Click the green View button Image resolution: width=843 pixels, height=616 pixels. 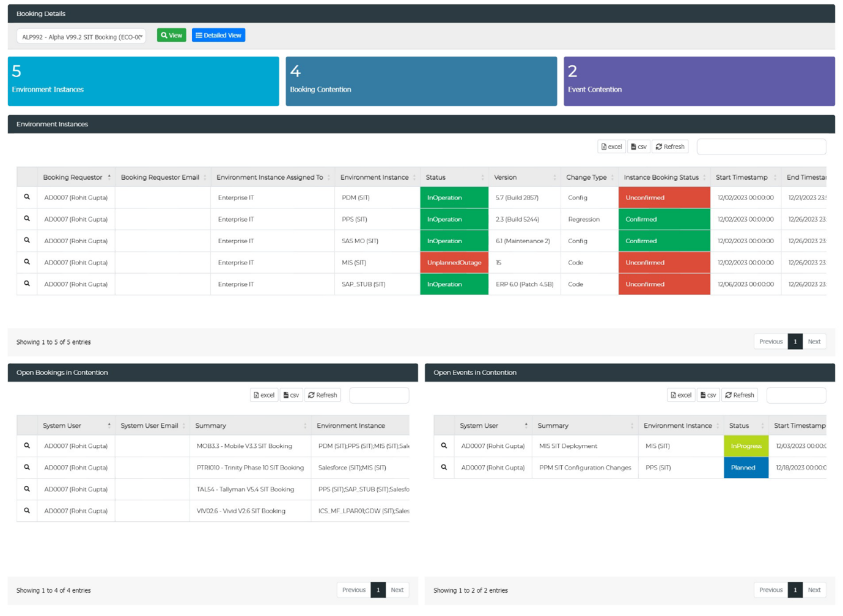172,35
